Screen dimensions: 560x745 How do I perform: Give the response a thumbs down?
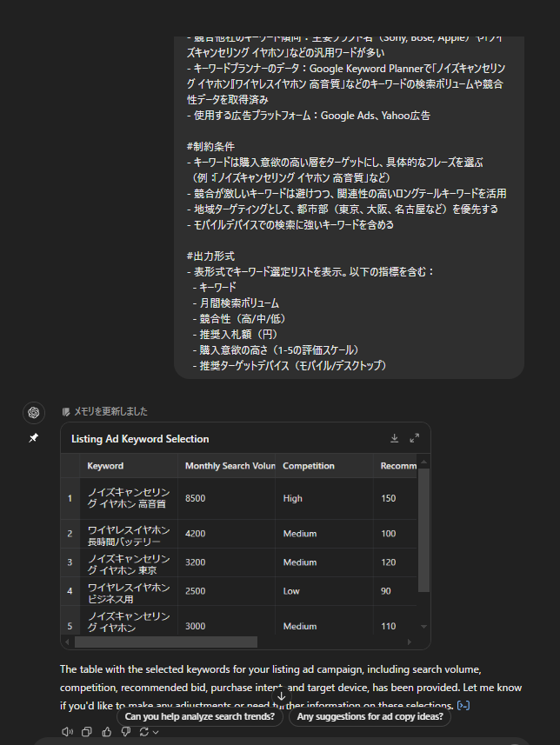pos(125,732)
